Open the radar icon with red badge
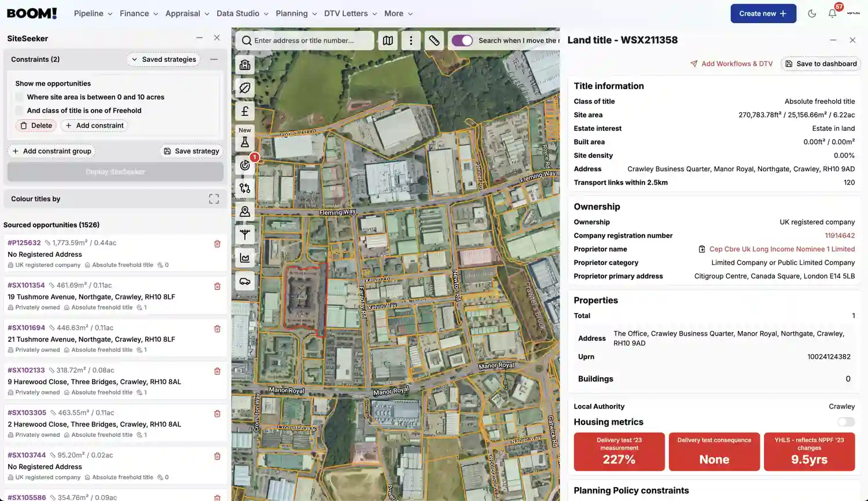This screenshot has height=501, width=868. point(245,165)
